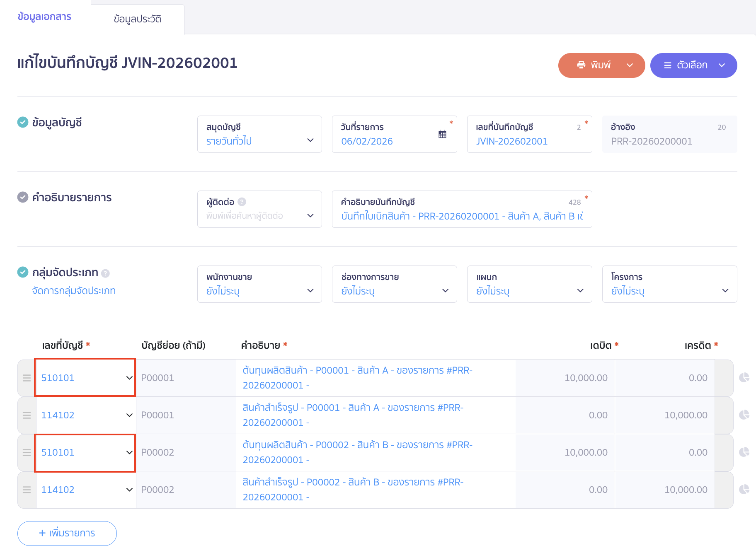Open the จัดการกลุ่มจัดประเภท link
756x560 pixels.
74,291
